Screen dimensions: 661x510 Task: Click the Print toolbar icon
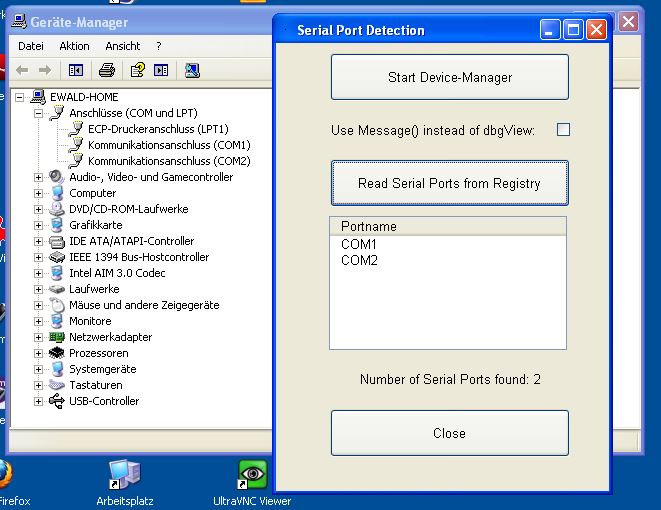[x=107, y=70]
